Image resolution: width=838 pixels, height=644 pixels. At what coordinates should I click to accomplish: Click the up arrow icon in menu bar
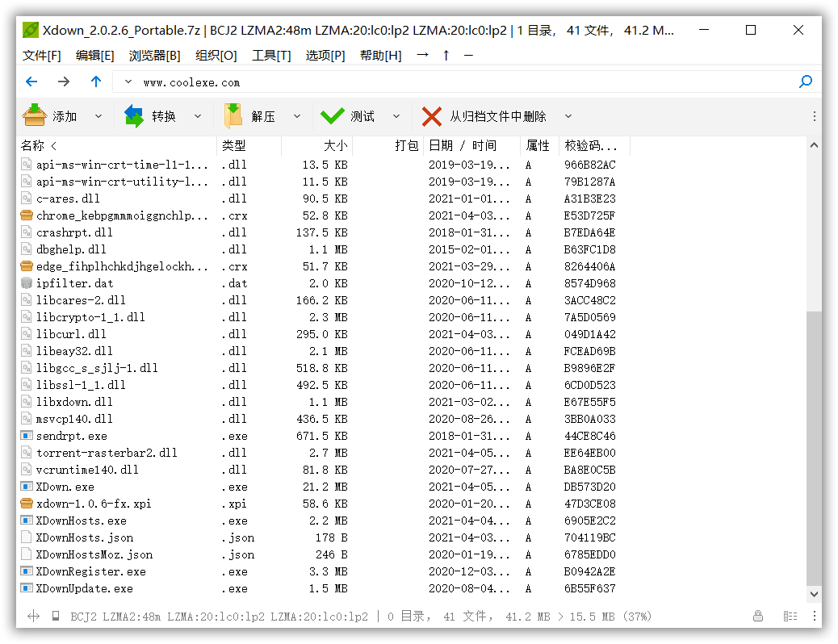[x=446, y=55]
